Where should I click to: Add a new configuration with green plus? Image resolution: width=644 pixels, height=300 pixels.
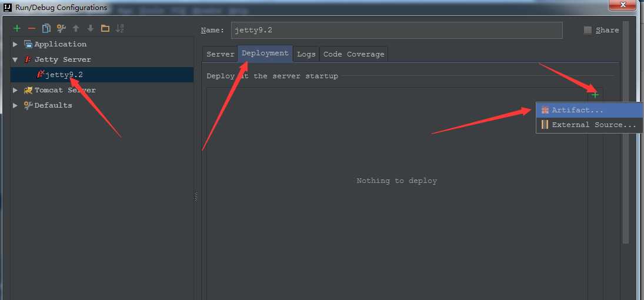(x=17, y=28)
